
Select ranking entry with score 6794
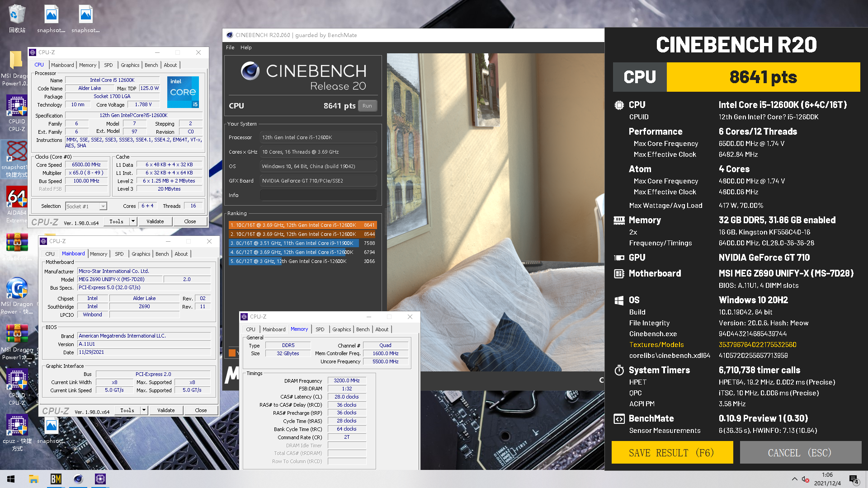point(302,252)
